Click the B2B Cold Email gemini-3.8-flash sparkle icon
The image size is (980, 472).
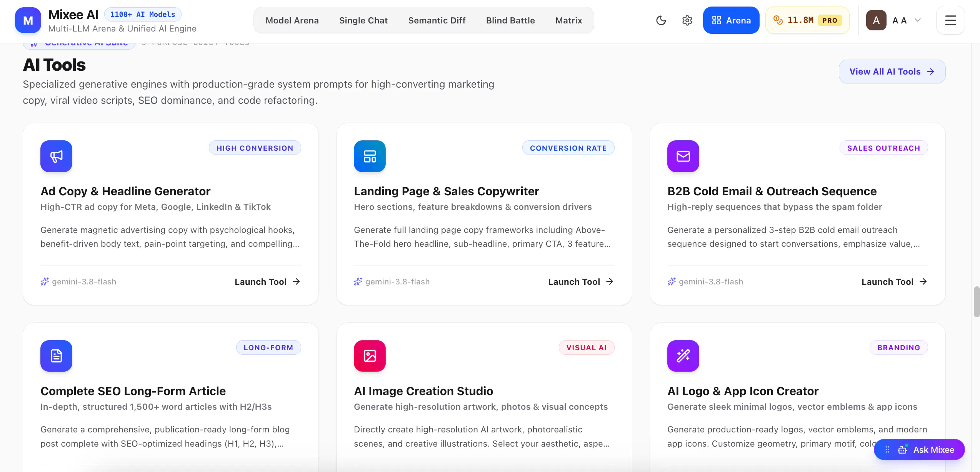coord(672,282)
